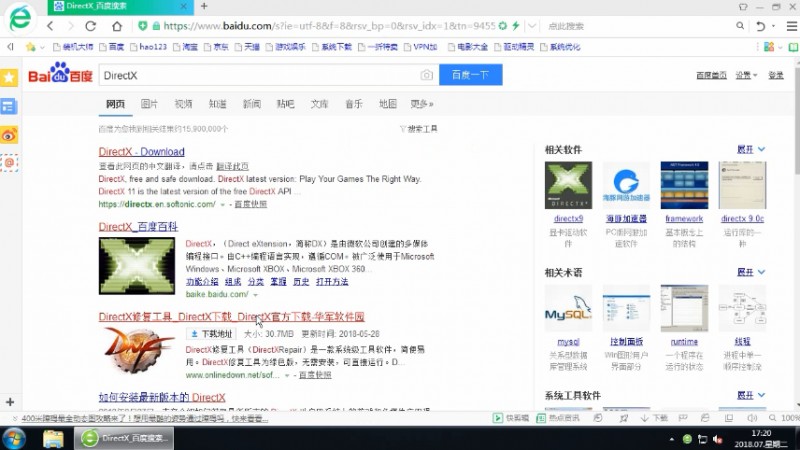Open the 设置 dropdown on Baidu page
This screenshot has height=450, width=800.
(x=746, y=75)
